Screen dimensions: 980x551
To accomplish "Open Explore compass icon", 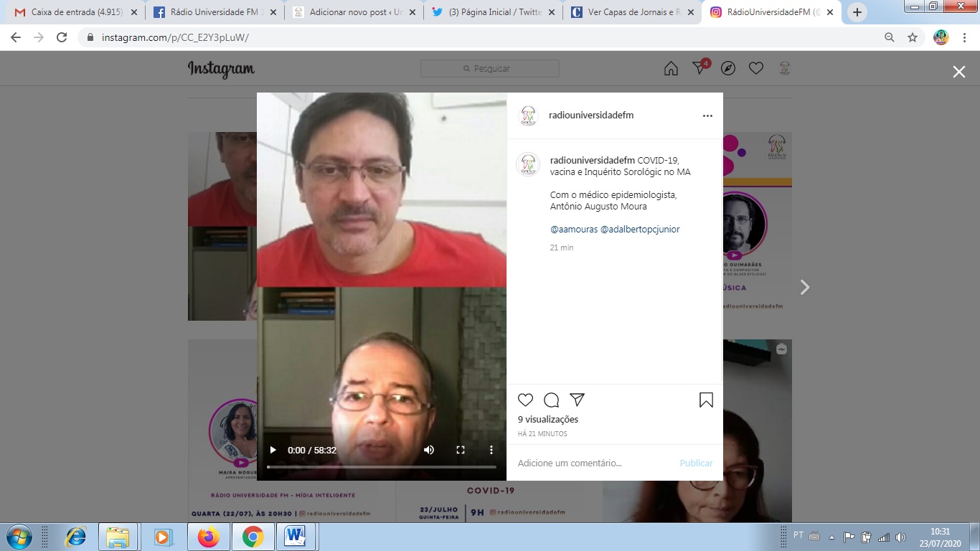I will (727, 68).
